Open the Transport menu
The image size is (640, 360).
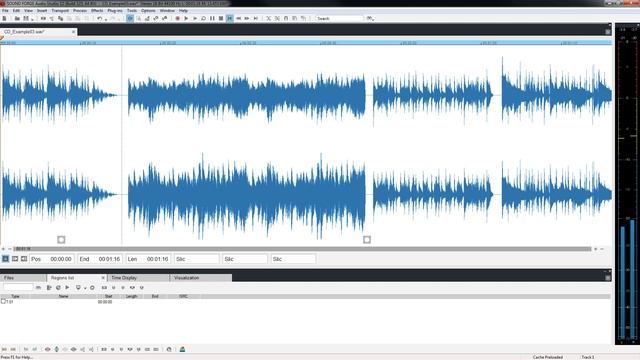[60, 11]
